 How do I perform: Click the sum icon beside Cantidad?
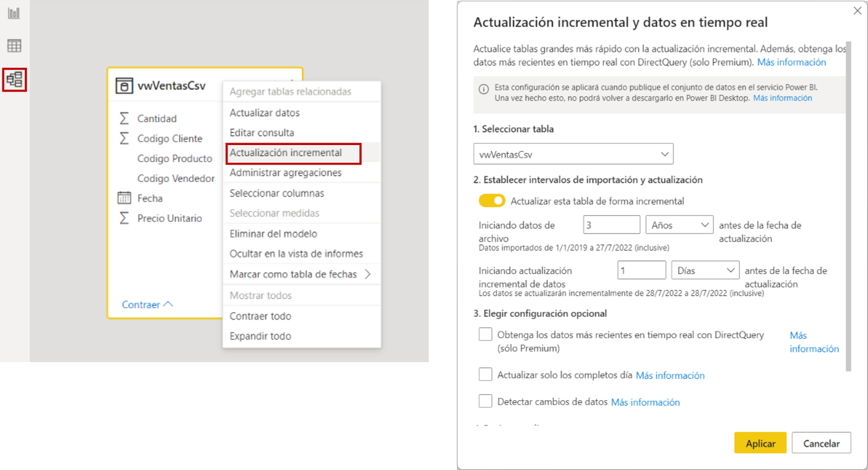[123, 118]
